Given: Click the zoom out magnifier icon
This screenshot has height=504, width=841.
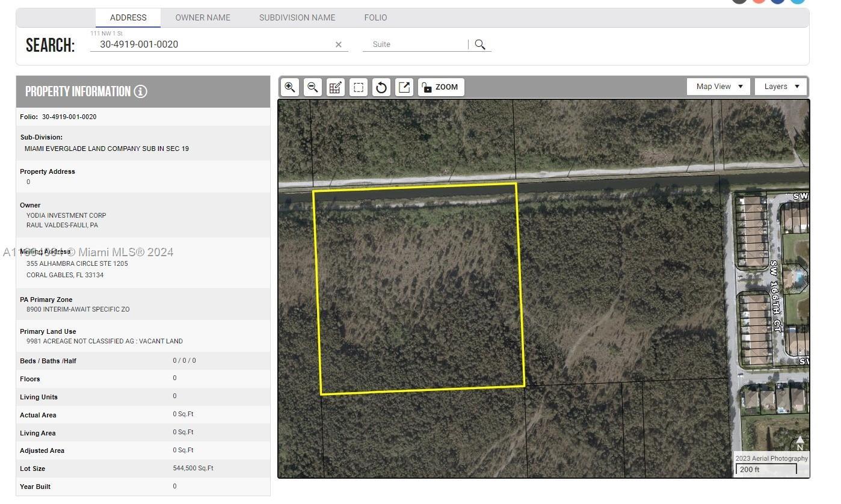Looking at the screenshot, I should [x=312, y=87].
